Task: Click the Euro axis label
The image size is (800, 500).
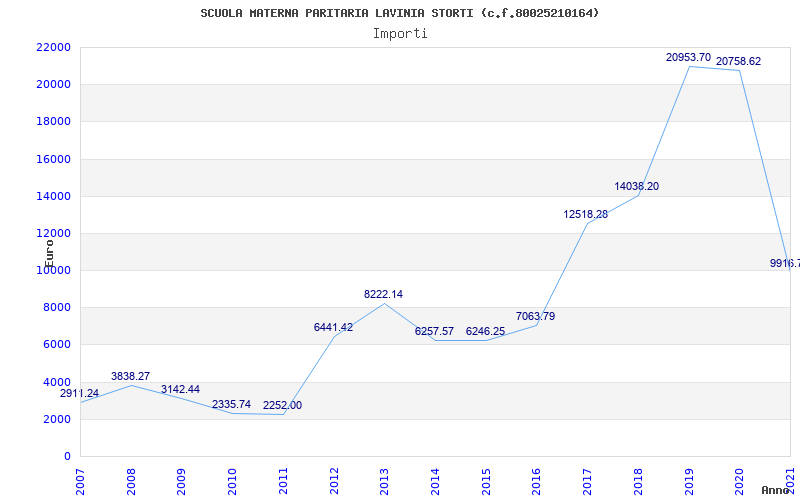Action: [x=48, y=254]
